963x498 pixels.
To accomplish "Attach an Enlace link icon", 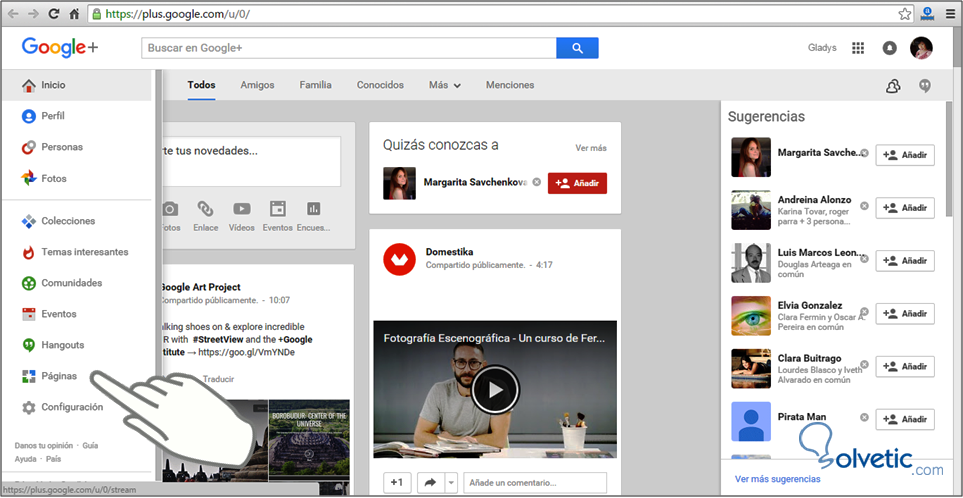I will [206, 209].
